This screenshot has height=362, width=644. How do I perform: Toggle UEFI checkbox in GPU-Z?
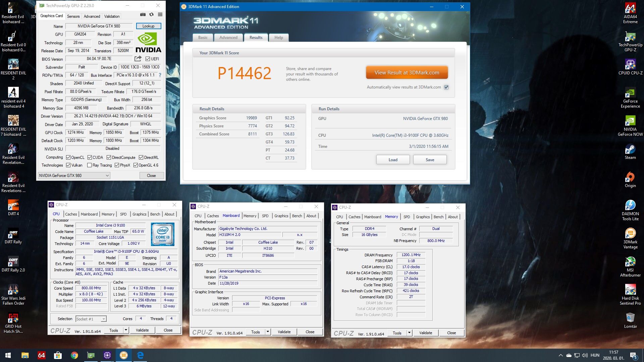tap(148, 59)
